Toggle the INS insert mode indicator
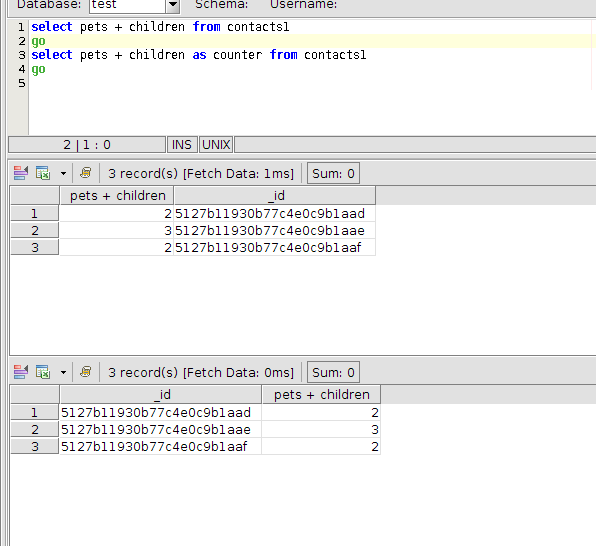 pos(182,145)
